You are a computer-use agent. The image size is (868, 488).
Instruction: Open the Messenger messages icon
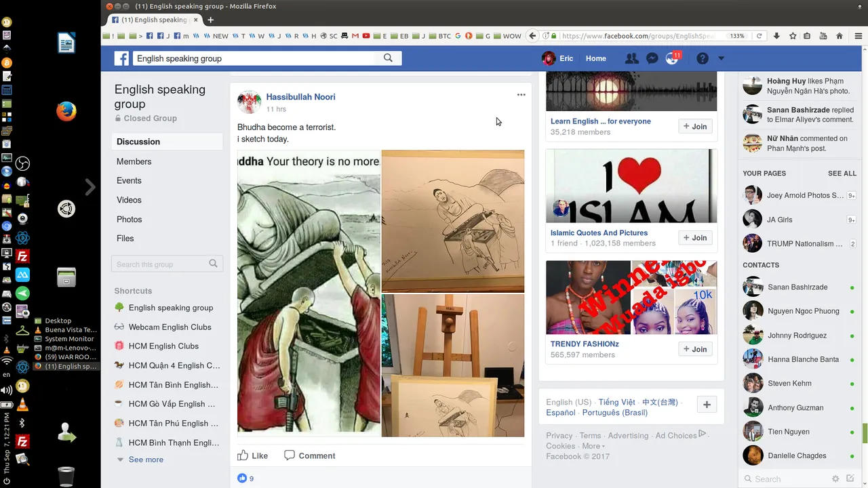pyautogui.click(x=652, y=58)
